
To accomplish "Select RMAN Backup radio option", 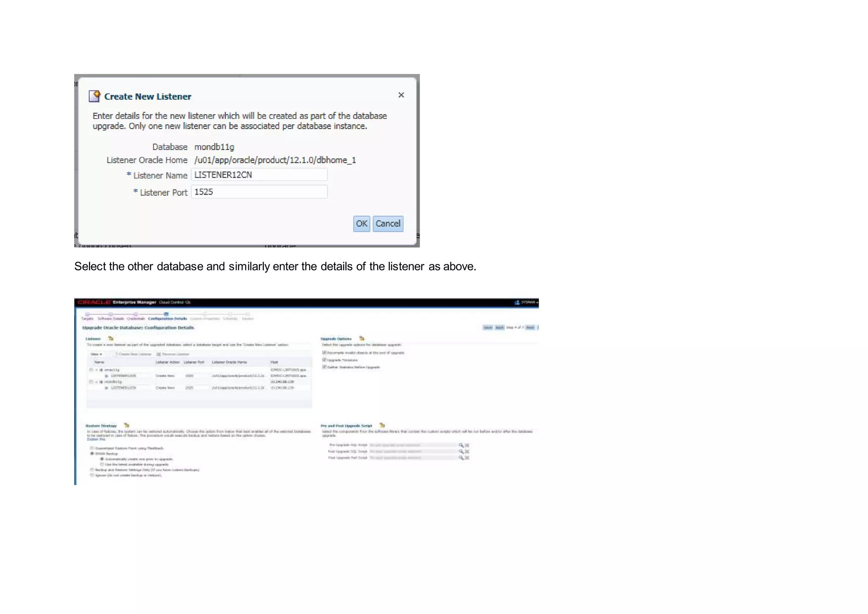I will pyautogui.click(x=92, y=454).
